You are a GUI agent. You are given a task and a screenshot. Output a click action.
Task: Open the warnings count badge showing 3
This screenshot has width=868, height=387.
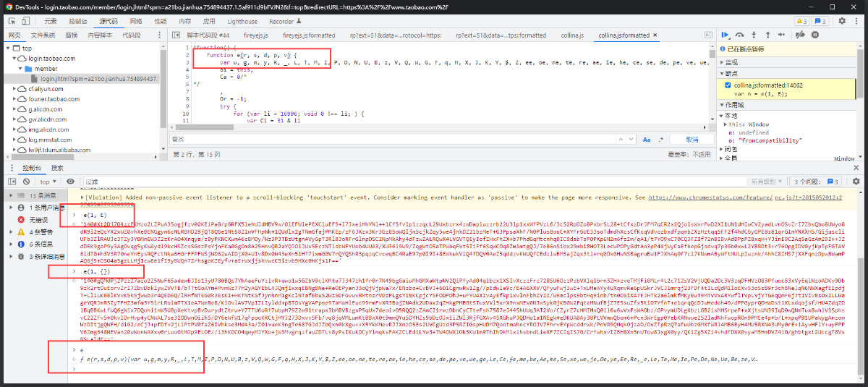(x=801, y=21)
